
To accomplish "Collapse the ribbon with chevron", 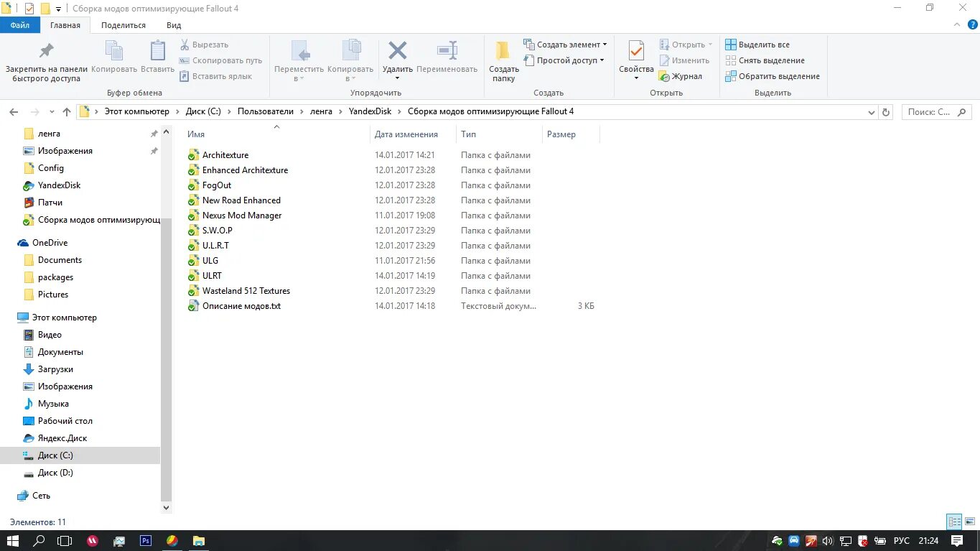I will [956, 24].
